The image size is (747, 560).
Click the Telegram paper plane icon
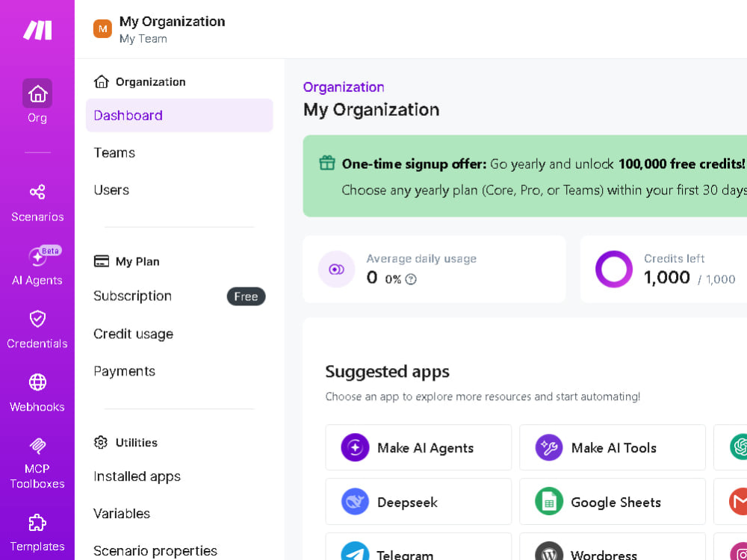355,553
